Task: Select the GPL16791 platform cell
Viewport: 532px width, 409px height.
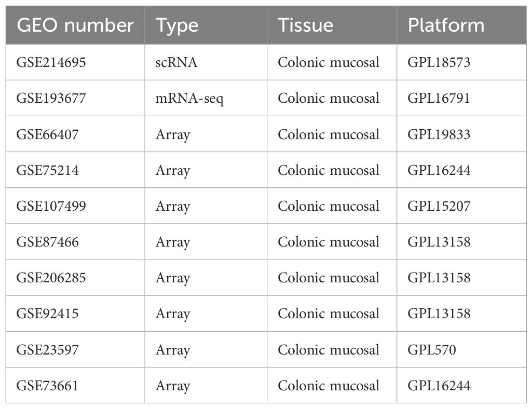Action: 439,98
